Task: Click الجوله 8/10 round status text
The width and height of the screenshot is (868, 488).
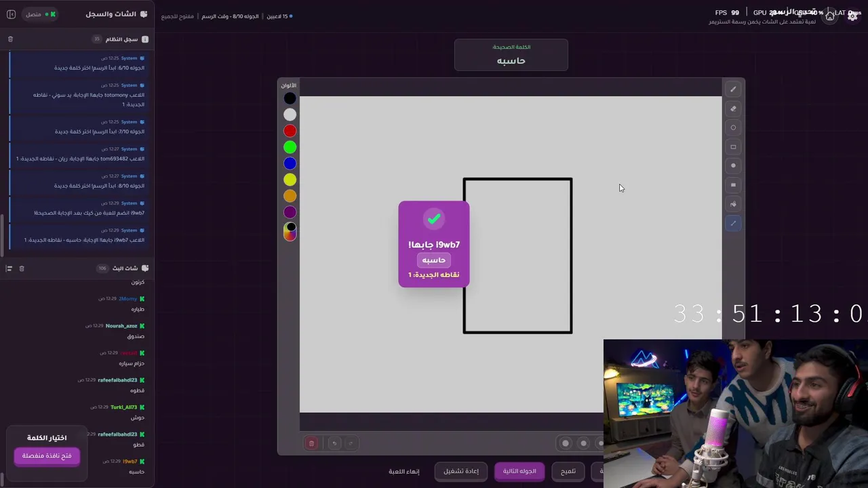Action: click(x=230, y=16)
